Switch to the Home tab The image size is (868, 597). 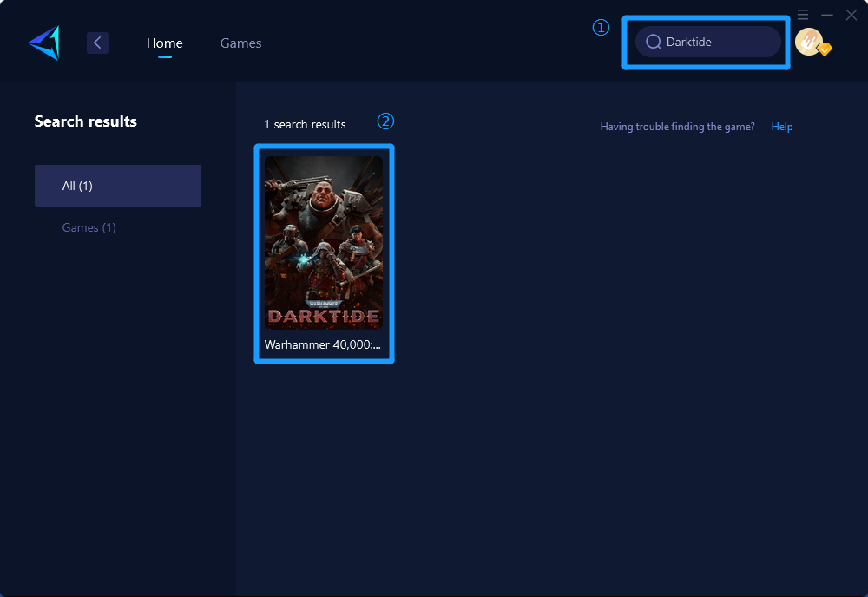(164, 43)
